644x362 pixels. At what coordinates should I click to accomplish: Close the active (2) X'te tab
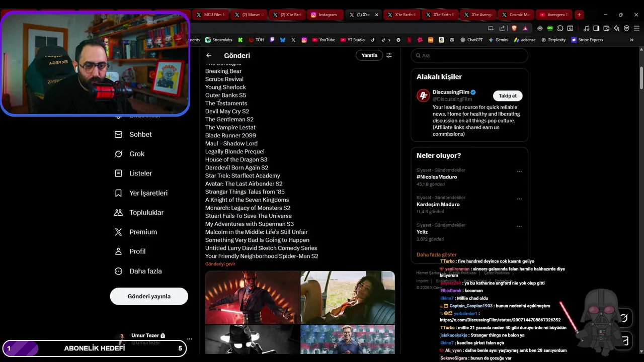[376, 15]
